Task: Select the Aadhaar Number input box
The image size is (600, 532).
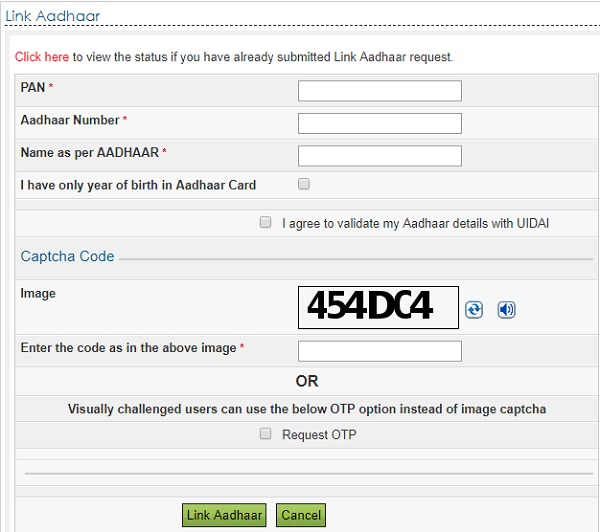Action: pyautogui.click(x=380, y=123)
